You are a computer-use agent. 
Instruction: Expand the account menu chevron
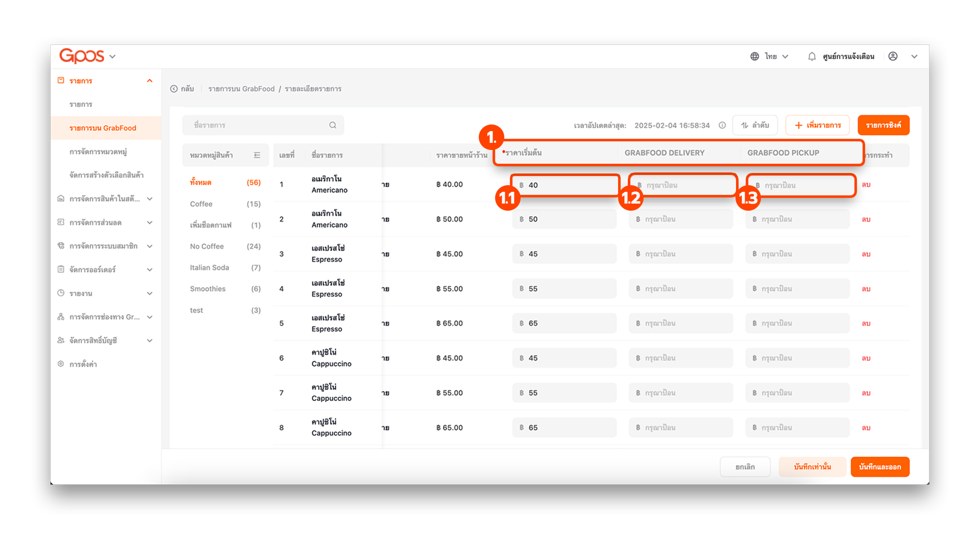[914, 57]
